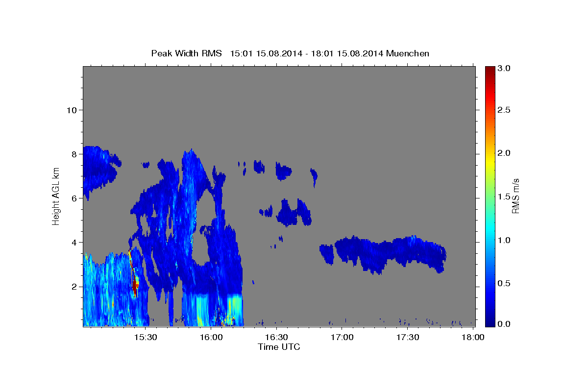Click the dark red RMS spot near 15:25
Viewport: 588px width, 392px height.
tap(135, 287)
